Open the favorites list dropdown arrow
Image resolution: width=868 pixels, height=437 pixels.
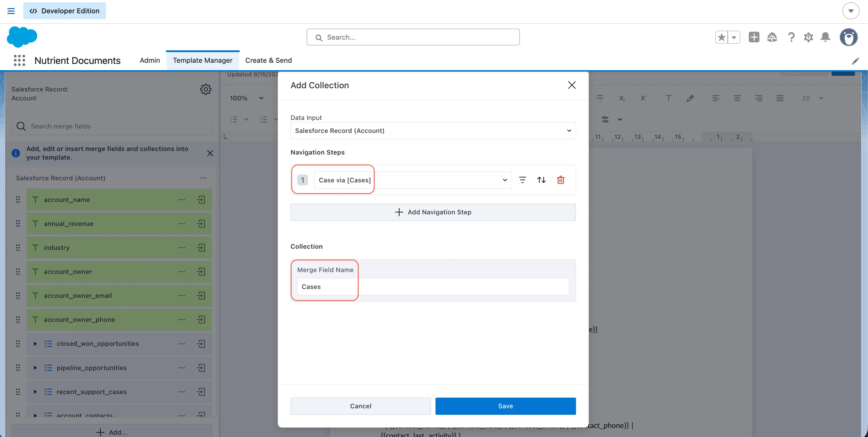click(x=734, y=37)
